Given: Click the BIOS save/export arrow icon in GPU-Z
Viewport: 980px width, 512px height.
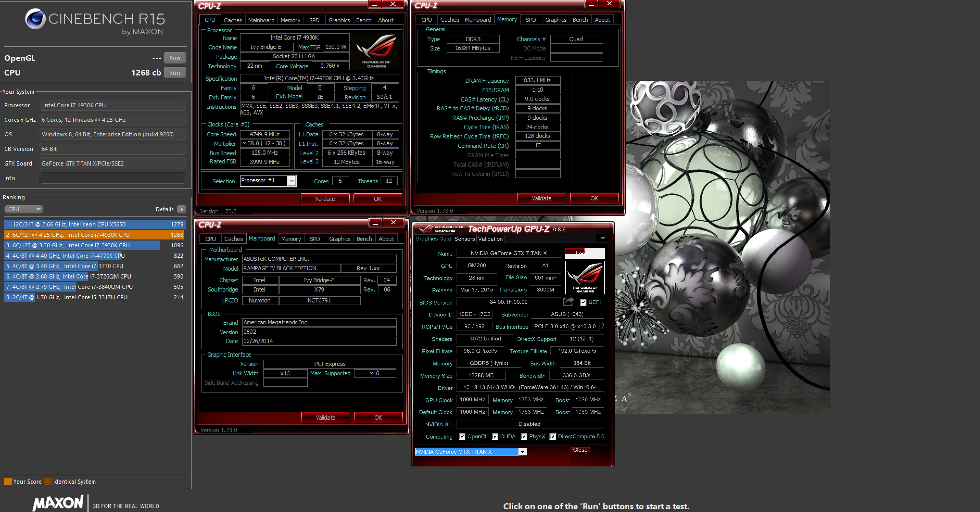Looking at the screenshot, I should point(568,302).
